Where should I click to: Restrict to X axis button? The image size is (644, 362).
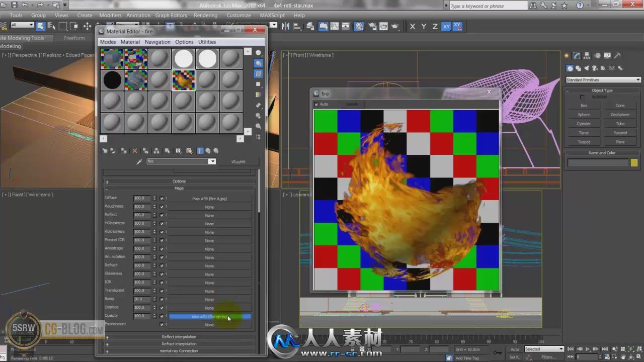[413, 26]
